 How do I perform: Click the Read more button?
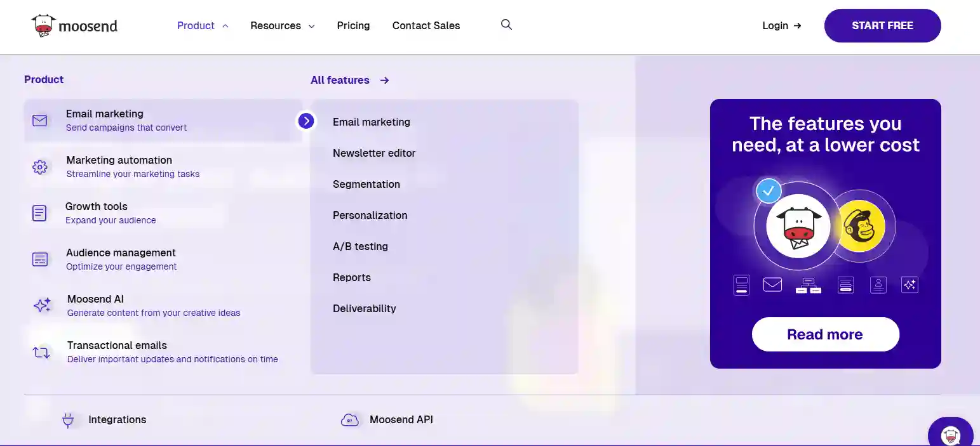[825, 334]
